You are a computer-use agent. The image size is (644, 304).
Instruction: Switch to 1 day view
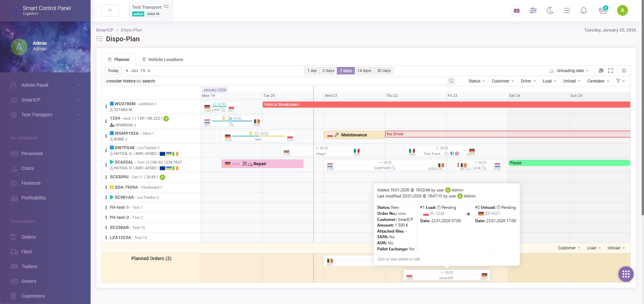coord(312,71)
